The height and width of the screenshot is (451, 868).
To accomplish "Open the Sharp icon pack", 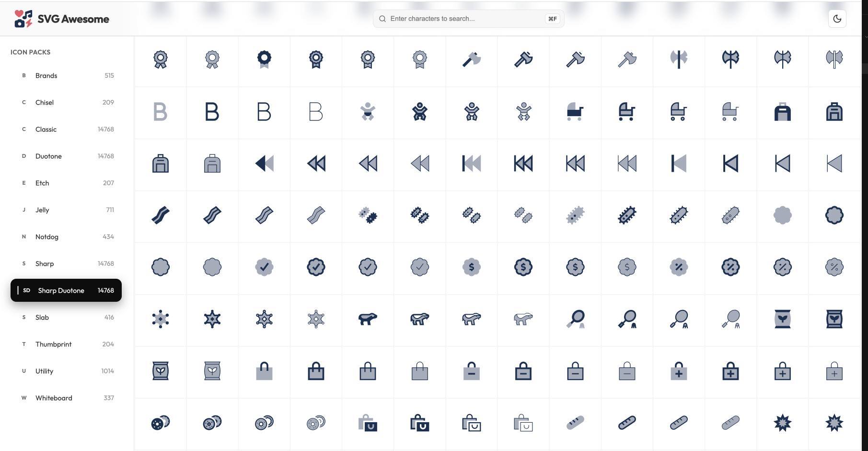I will [x=66, y=263].
